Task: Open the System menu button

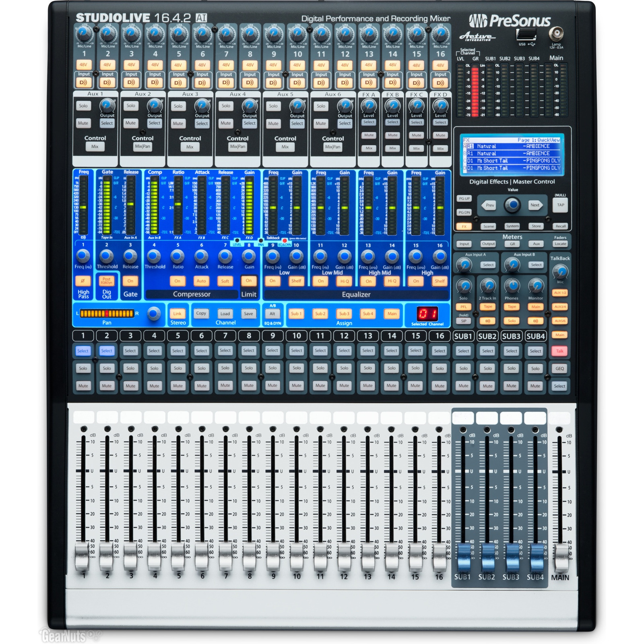Action: 512,226
